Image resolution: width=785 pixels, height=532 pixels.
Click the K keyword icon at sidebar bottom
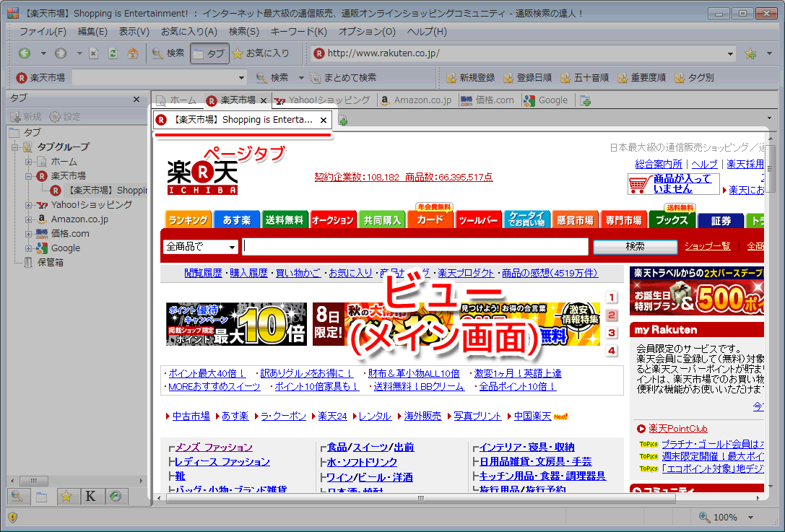pyautogui.click(x=90, y=497)
